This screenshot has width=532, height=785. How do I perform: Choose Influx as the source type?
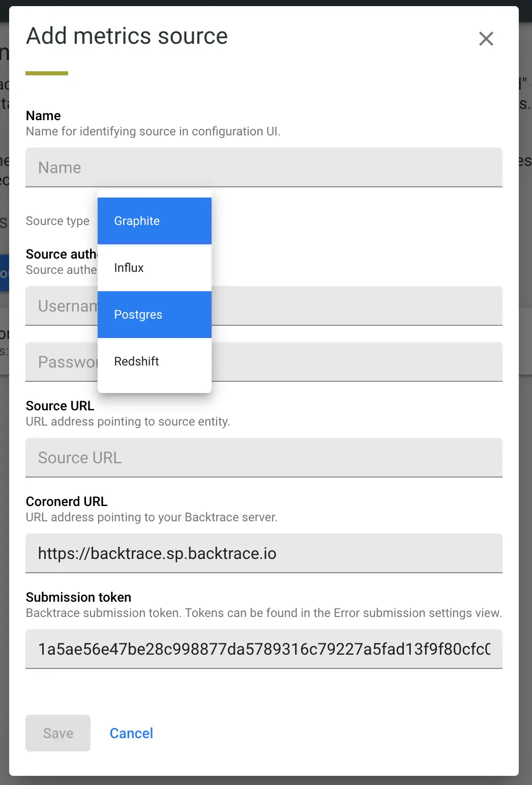coord(154,268)
